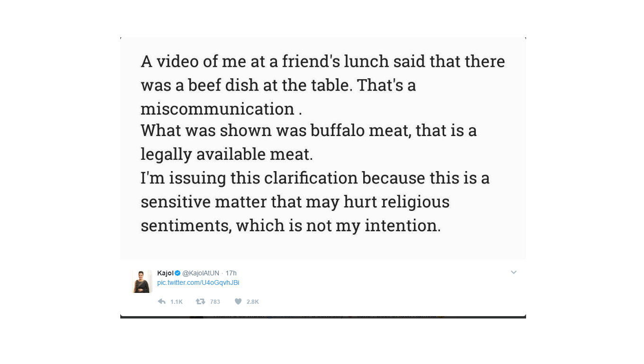Open the Kajol display name link

tap(165, 273)
